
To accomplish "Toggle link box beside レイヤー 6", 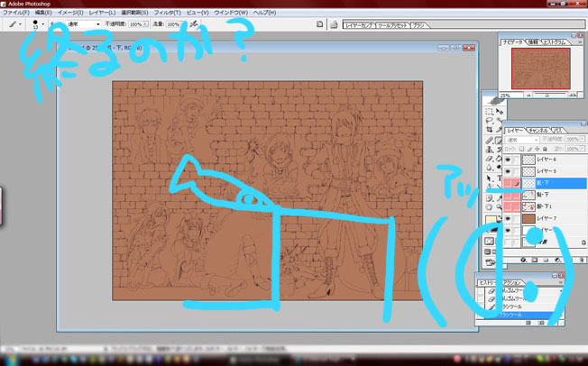I will click(x=517, y=160).
